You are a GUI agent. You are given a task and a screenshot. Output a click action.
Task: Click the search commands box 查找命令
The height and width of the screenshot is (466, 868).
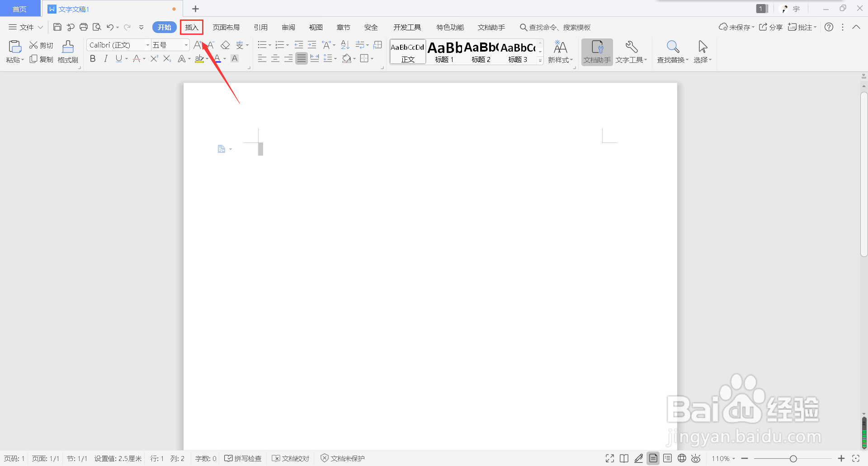click(x=555, y=27)
